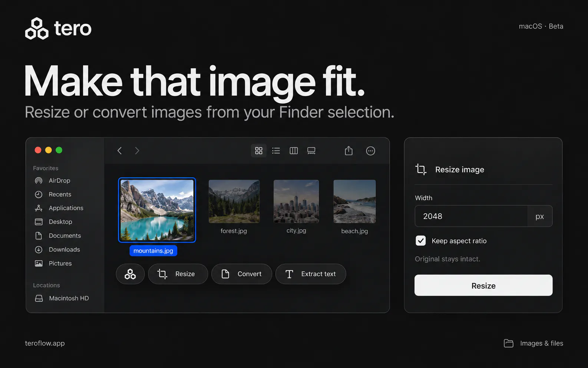Click the tero hexagon action button

tap(130, 274)
